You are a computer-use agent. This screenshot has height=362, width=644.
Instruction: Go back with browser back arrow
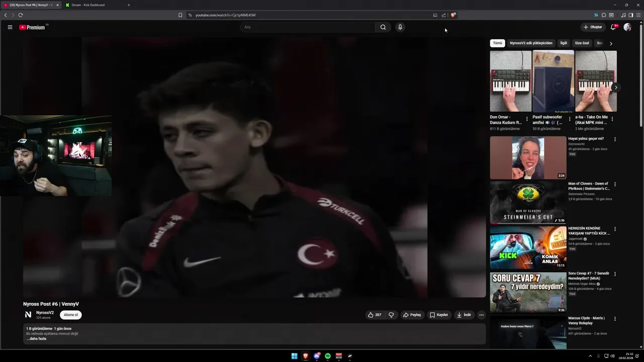click(6, 15)
